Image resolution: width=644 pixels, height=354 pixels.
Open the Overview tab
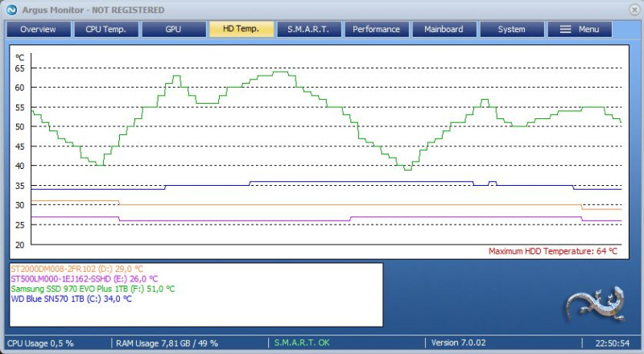[x=38, y=29]
